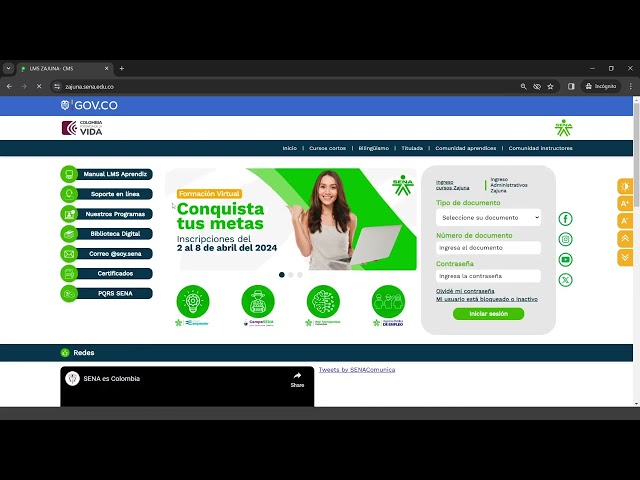Open Cursos cortos menu item
Screen dimensions: 640x480
(x=327, y=148)
